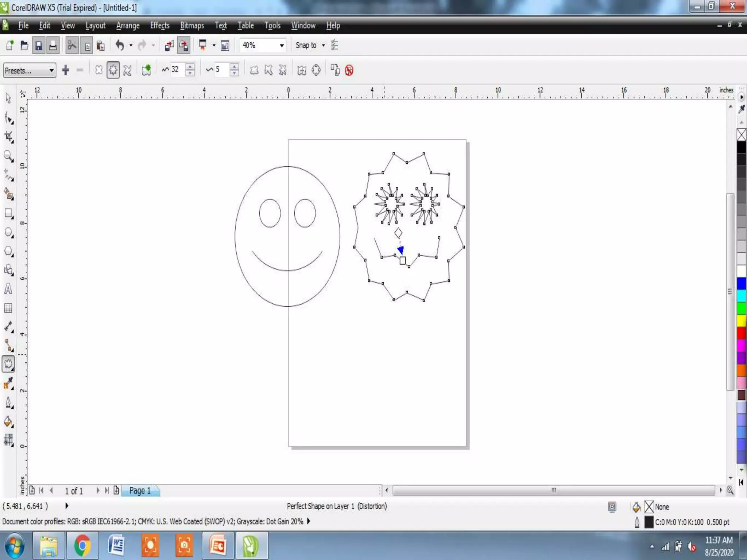This screenshot has height=560, width=747.
Task: Enable Push and Pull distortion mode
Action: tap(99, 70)
